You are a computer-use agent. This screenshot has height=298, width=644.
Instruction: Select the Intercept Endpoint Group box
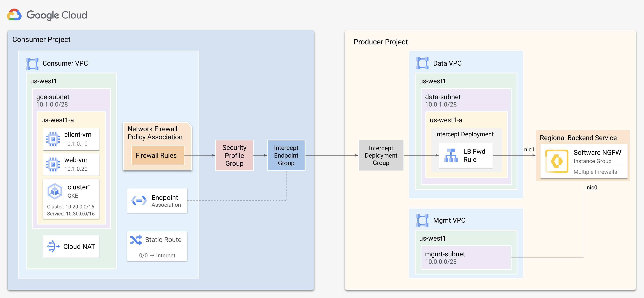[286, 156]
